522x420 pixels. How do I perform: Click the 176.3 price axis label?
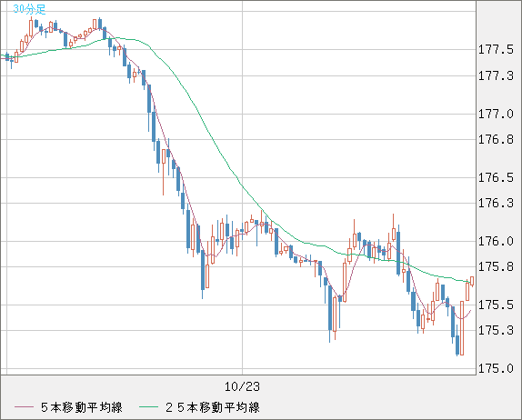(x=496, y=203)
